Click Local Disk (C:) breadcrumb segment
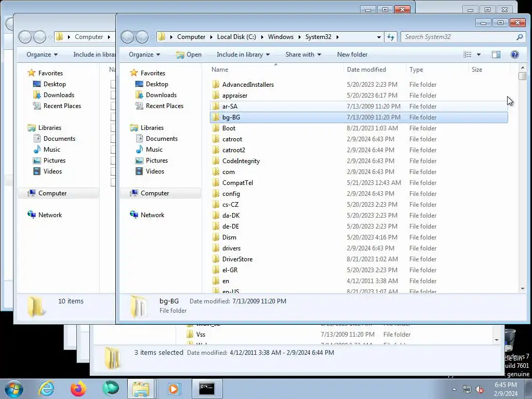 pyautogui.click(x=236, y=37)
